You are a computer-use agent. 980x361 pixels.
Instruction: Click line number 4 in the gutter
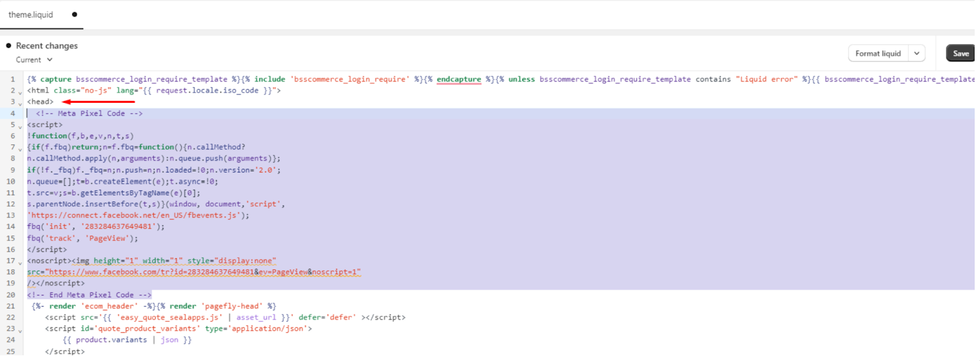coord(12,113)
